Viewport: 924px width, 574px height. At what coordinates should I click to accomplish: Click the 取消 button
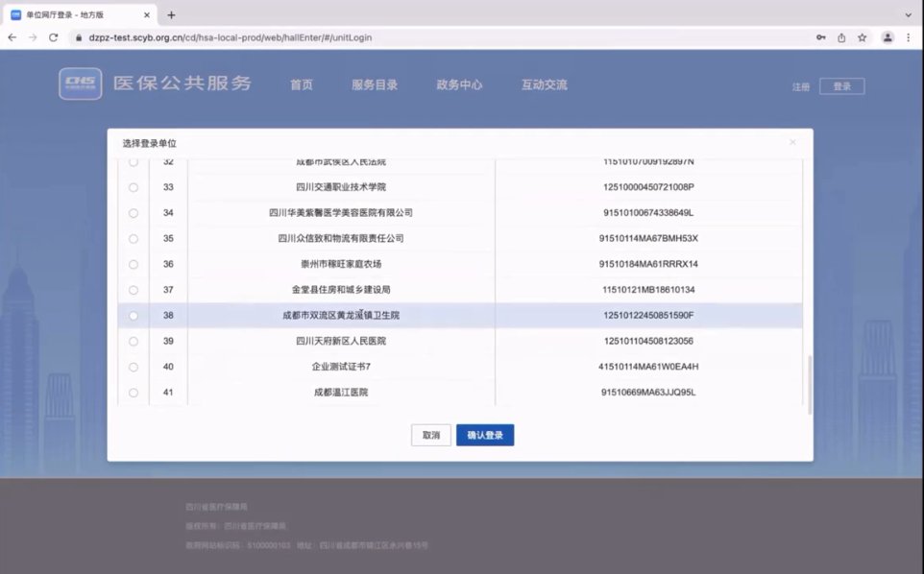click(x=431, y=435)
